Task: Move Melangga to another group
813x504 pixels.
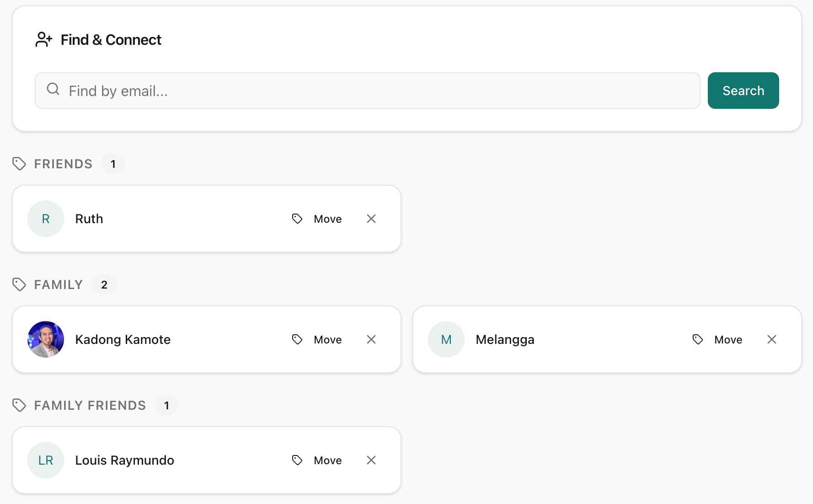Action: coord(717,339)
